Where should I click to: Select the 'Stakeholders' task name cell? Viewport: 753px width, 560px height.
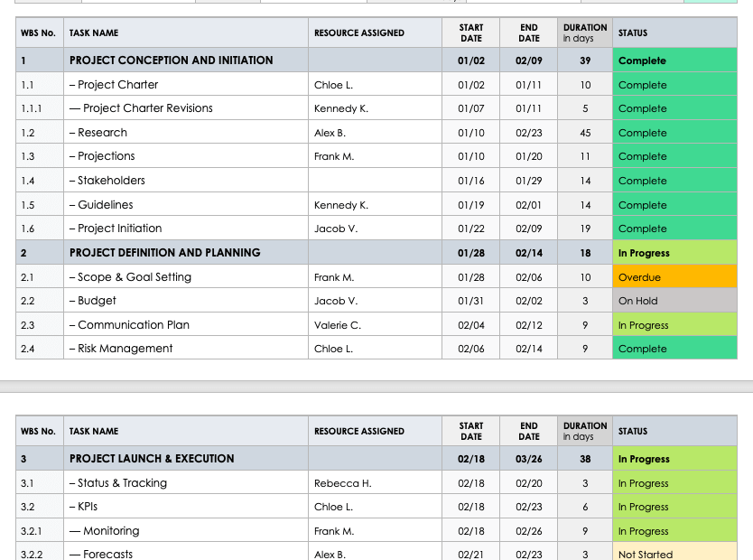(186, 180)
